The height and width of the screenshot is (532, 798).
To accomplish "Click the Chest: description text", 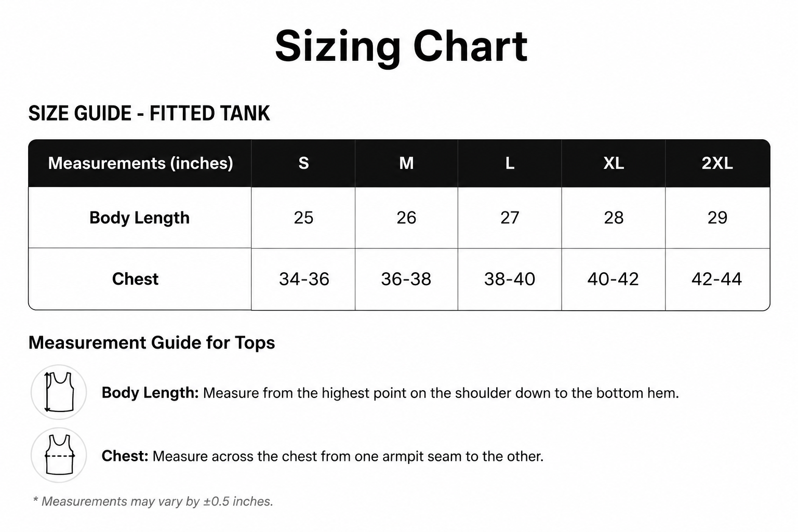I will (x=323, y=456).
